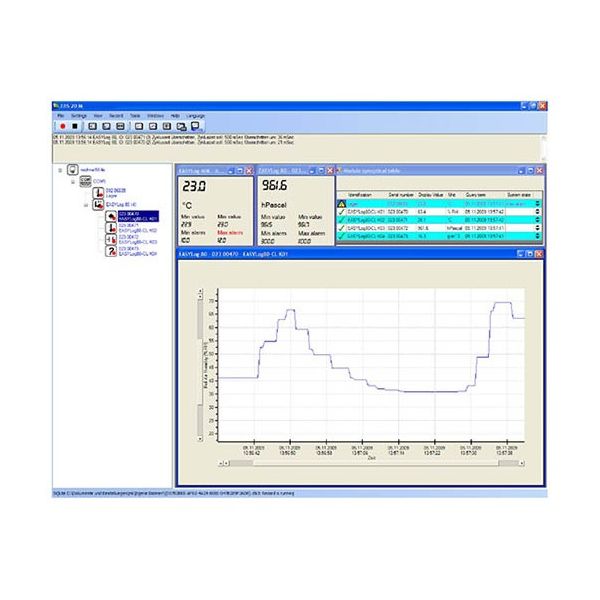
Task: Open the View menu
Action: point(98,116)
